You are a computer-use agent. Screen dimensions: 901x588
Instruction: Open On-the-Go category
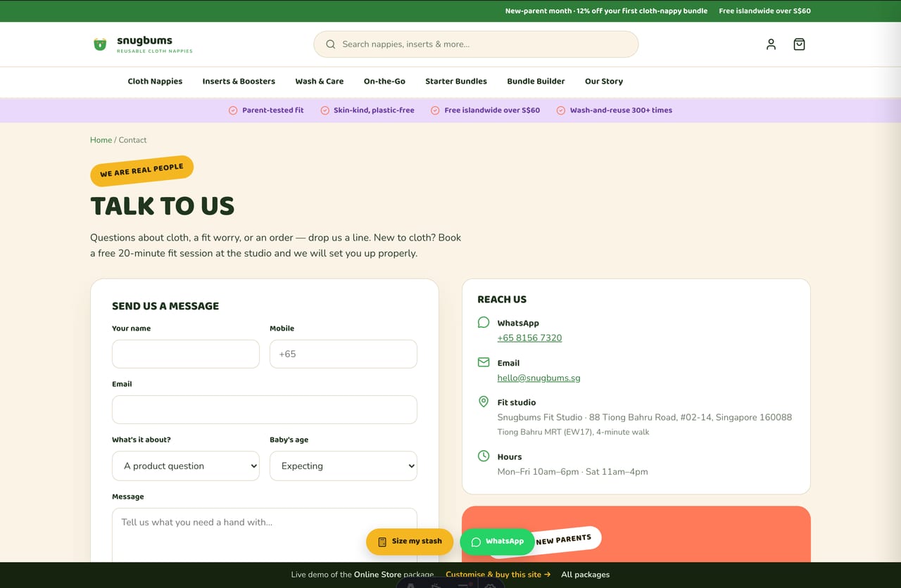[x=384, y=82]
